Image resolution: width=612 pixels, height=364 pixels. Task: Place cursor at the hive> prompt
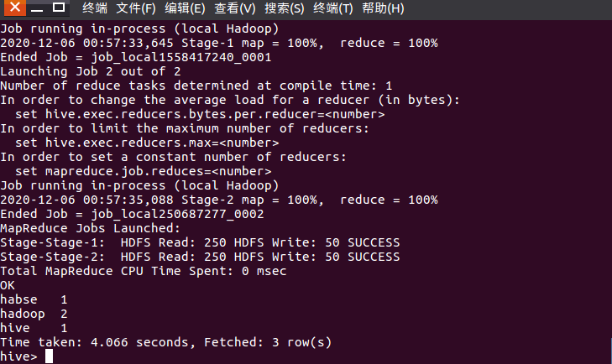49,356
